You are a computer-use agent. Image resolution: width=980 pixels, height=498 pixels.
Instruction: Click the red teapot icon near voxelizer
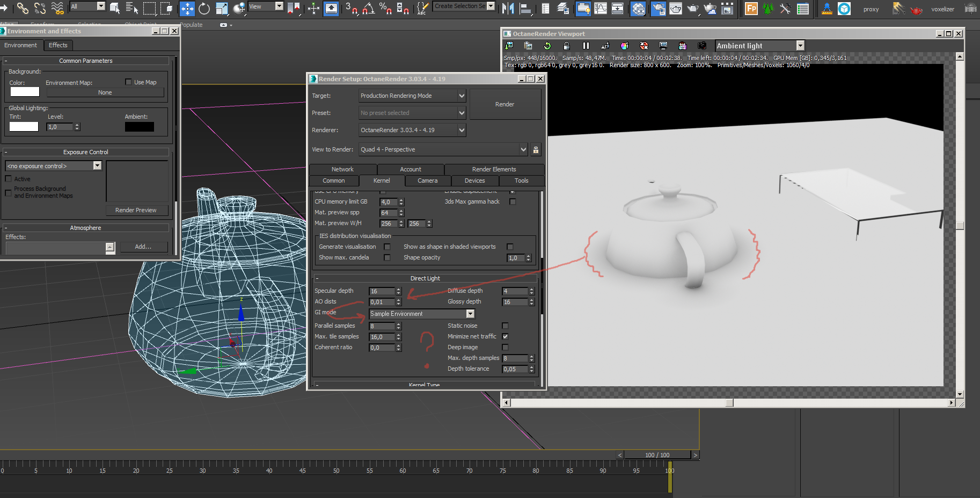pos(916,9)
